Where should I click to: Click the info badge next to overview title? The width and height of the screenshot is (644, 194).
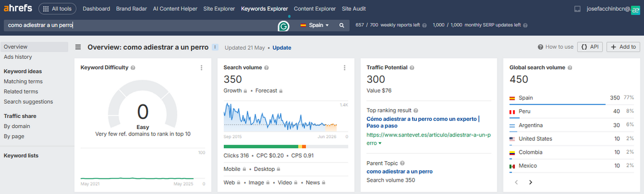click(215, 47)
